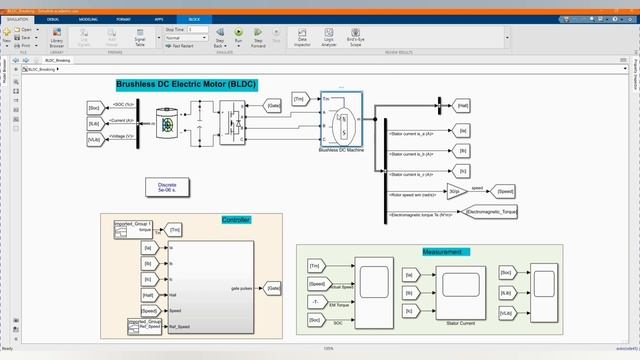Select the Measurement area label
640x360 pixels.
tap(446, 252)
